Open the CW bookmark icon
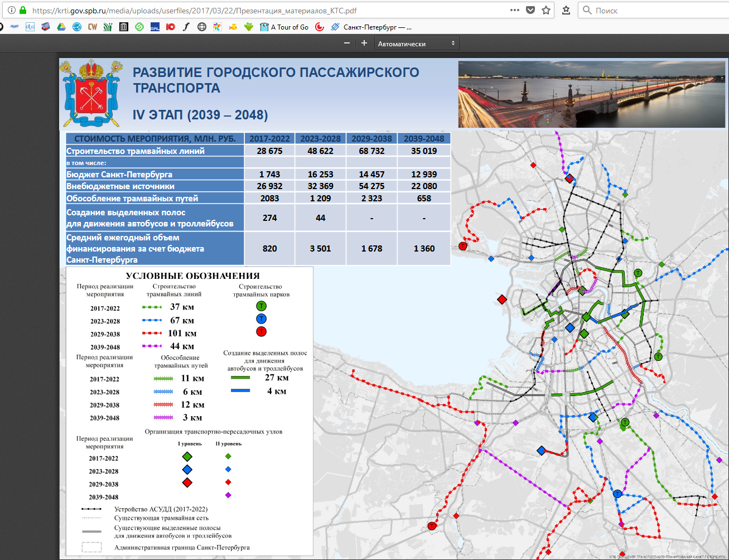The width and height of the screenshot is (729, 560). (93, 27)
